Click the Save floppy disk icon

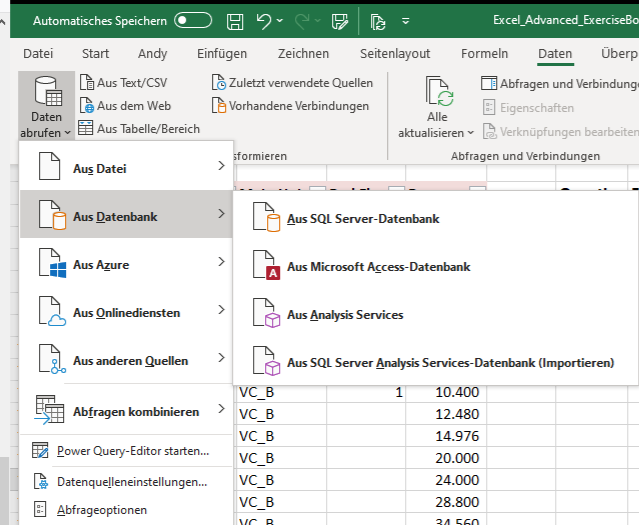(235, 21)
